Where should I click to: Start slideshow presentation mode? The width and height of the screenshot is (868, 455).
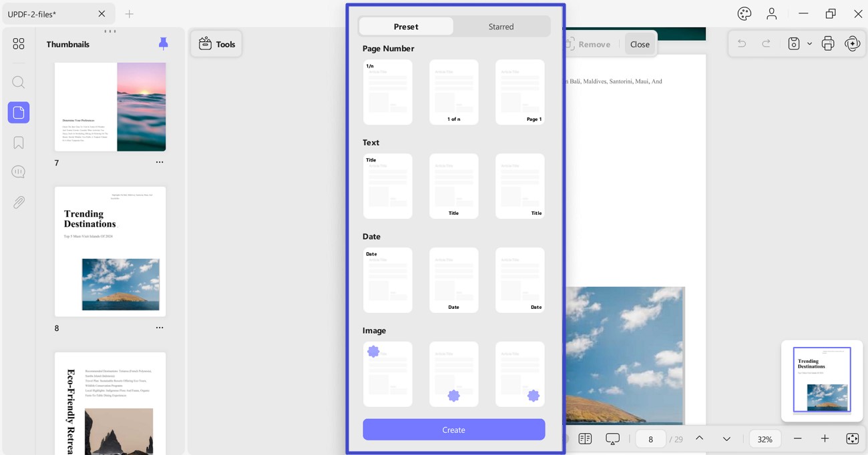pyautogui.click(x=612, y=438)
